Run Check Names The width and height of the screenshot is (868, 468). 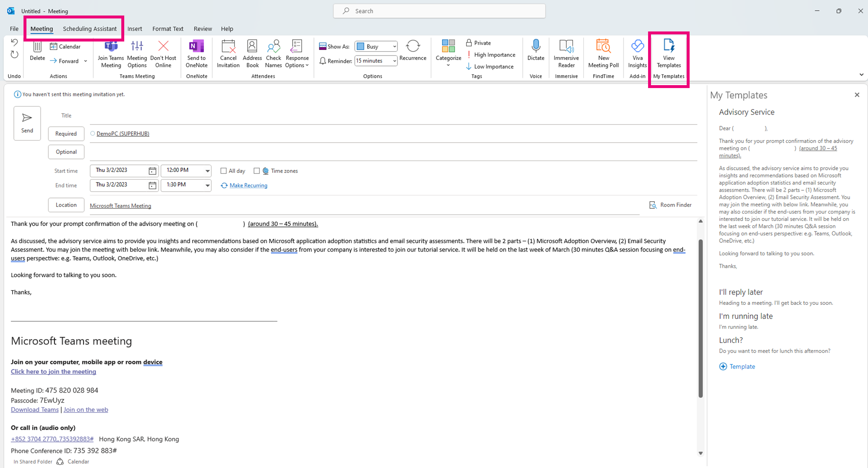pyautogui.click(x=273, y=54)
